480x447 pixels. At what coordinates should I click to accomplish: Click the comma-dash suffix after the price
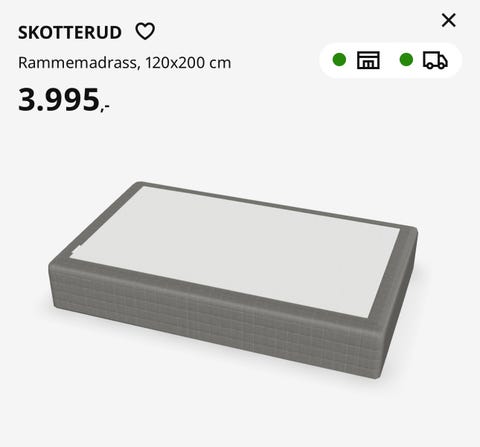(105, 107)
